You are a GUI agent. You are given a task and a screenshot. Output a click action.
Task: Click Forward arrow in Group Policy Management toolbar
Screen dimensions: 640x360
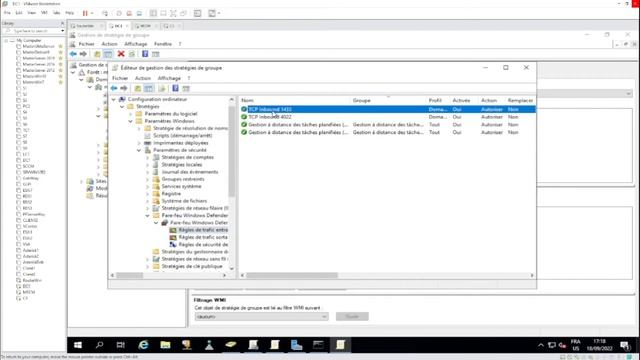[83, 54]
